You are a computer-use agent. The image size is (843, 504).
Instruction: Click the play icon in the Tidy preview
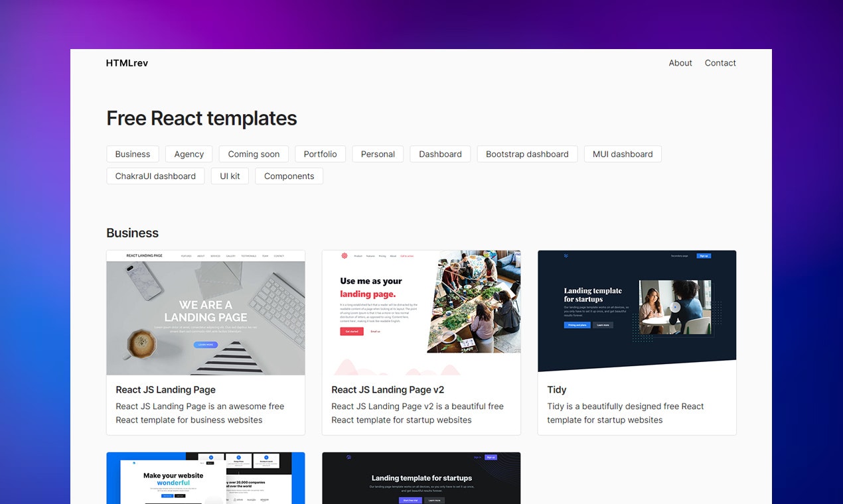[675, 307]
